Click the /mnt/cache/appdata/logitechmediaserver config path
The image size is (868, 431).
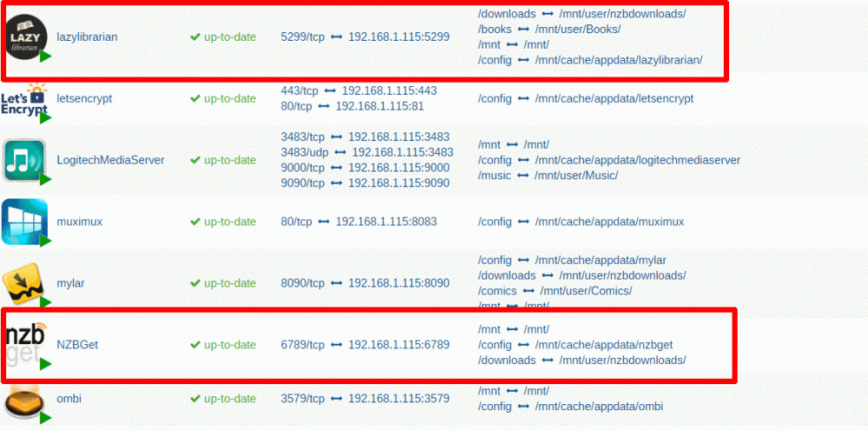pyautogui.click(x=638, y=160)
